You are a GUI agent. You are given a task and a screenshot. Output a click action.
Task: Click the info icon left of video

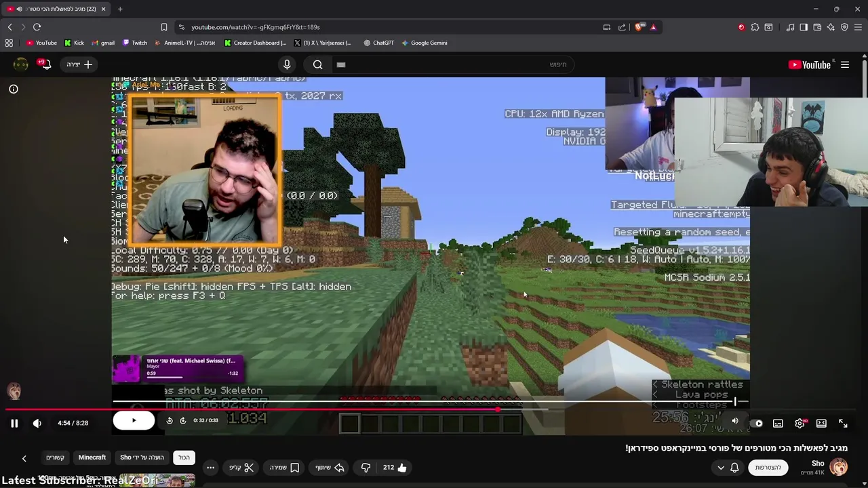tap(14, 89)
